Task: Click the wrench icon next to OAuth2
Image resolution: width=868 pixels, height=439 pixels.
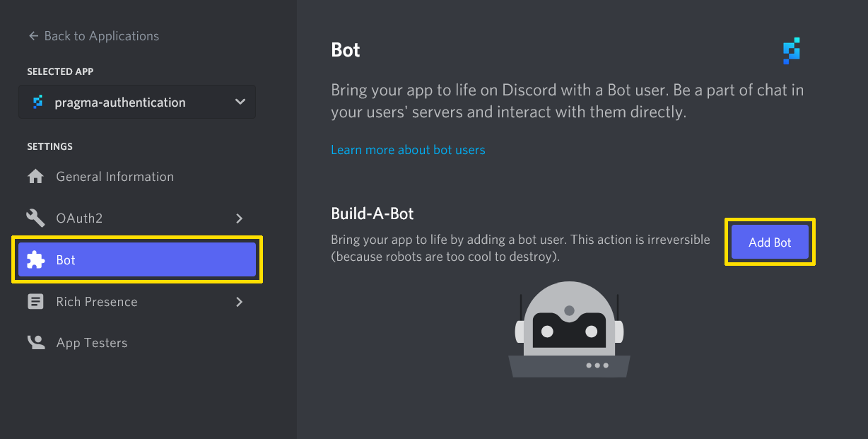Action: [x=35, y=218]
